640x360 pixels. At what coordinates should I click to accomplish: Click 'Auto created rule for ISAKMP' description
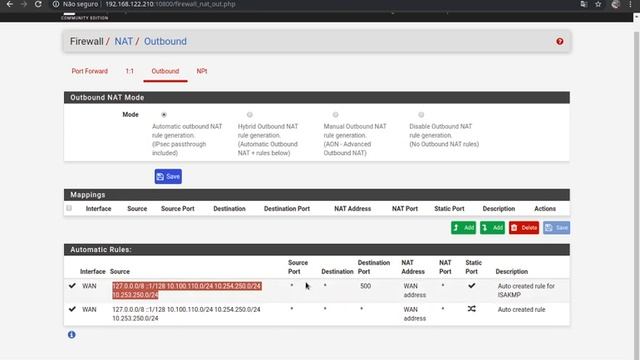[526, 290]
